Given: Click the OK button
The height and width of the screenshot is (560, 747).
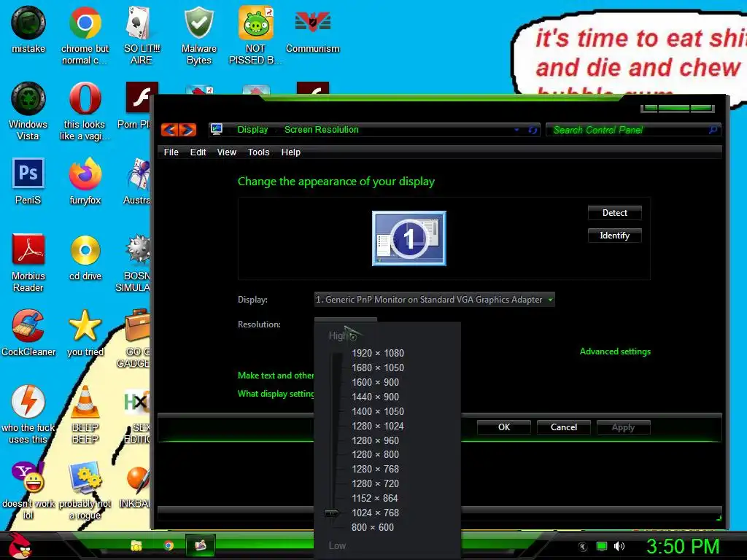Looking at the screenshot, I should tap(504, 427).
